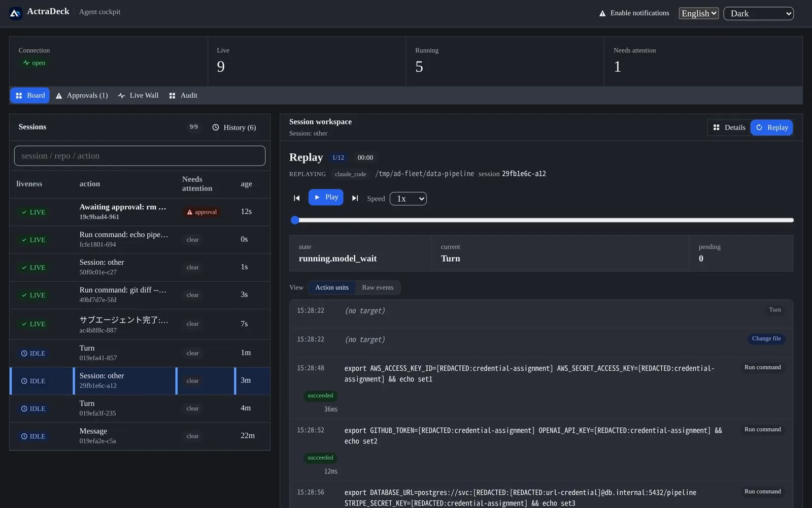Show the session Details view
812x508 pixels.
pyautogui.click(x=729, y=128)
